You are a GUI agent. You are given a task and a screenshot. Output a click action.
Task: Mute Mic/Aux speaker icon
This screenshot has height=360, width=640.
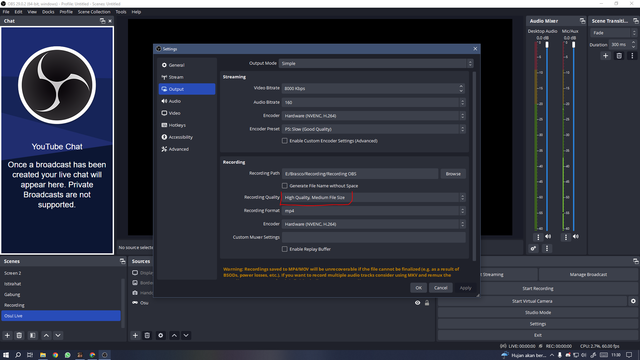pyautogui.click(x=576, y=237)
